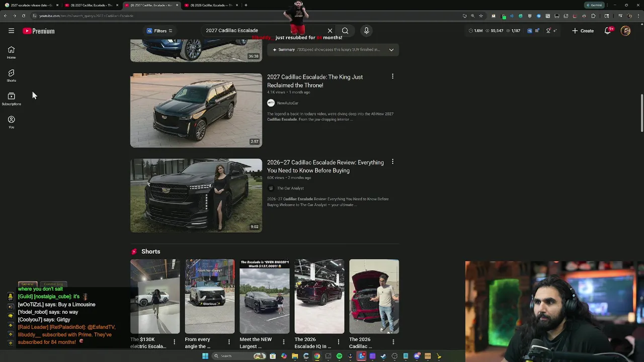Image resolution: width=644 pixels, height=362 pixels.
Task: Start voice search with microphone icon
Action: (366, 31)
